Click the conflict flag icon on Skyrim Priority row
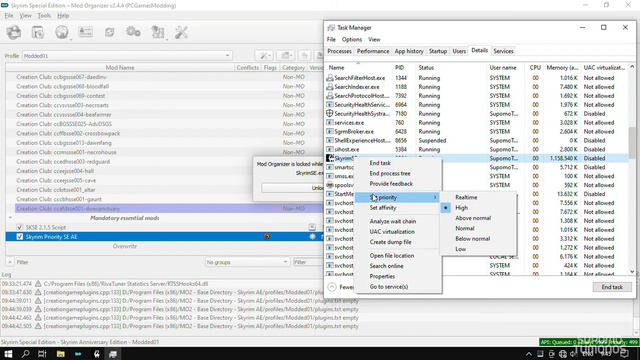640x360 pixels. (267, 237)
